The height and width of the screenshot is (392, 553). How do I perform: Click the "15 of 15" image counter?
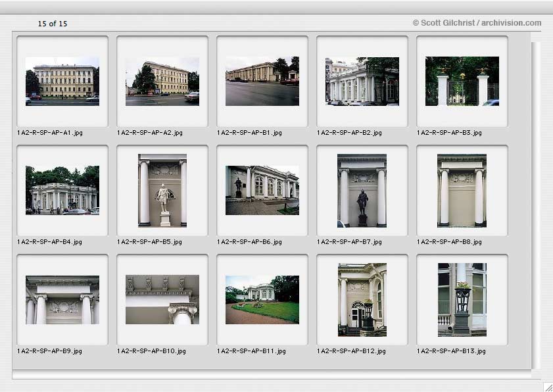[53, 24]
